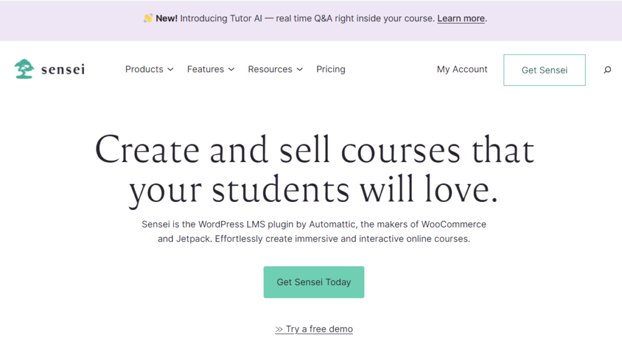Expand the Features dropdown arrow
Image resolution: width=622 pixels, height=364 pixels.
pyautogui.click(x=231, y=70)
